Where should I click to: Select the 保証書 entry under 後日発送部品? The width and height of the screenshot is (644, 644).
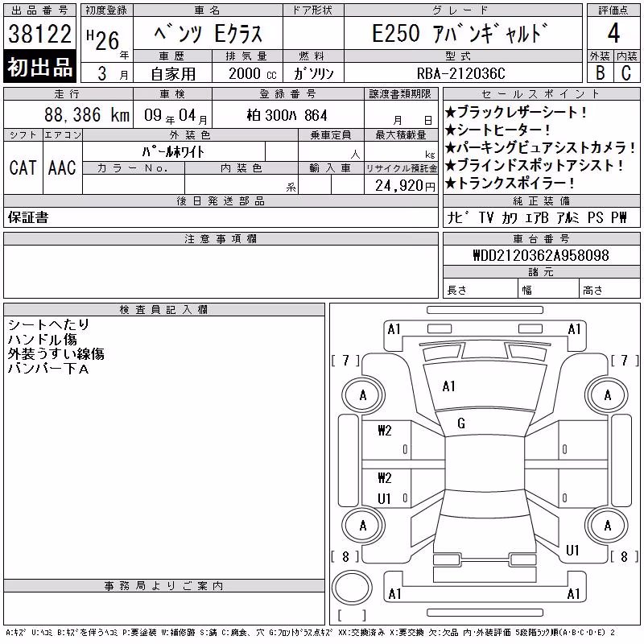click(x=28, y=217)
